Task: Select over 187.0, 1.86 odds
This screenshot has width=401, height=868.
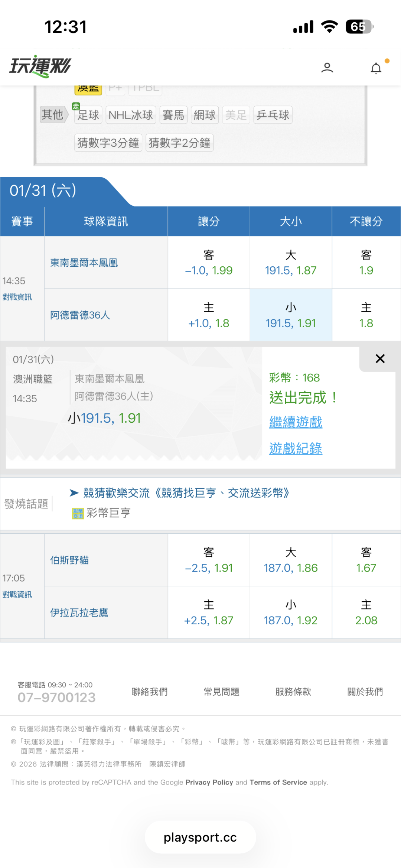Action: tap(291, 560)
